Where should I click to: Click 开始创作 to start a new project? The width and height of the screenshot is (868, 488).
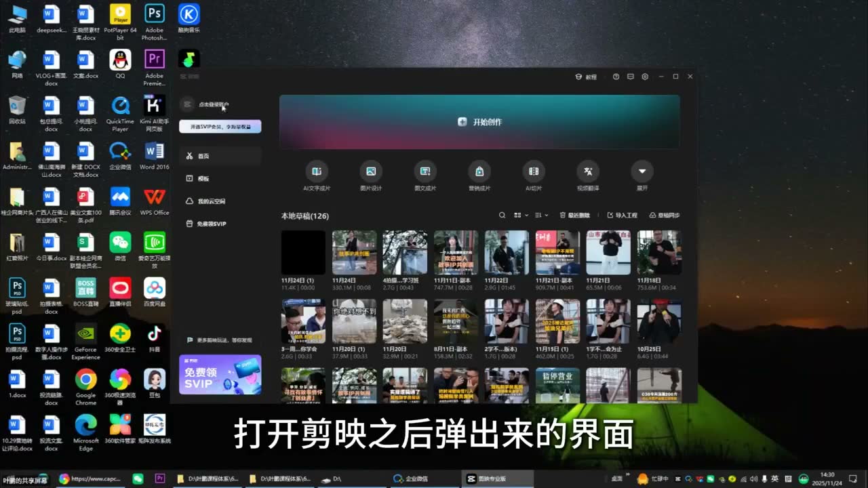point(479,122)
